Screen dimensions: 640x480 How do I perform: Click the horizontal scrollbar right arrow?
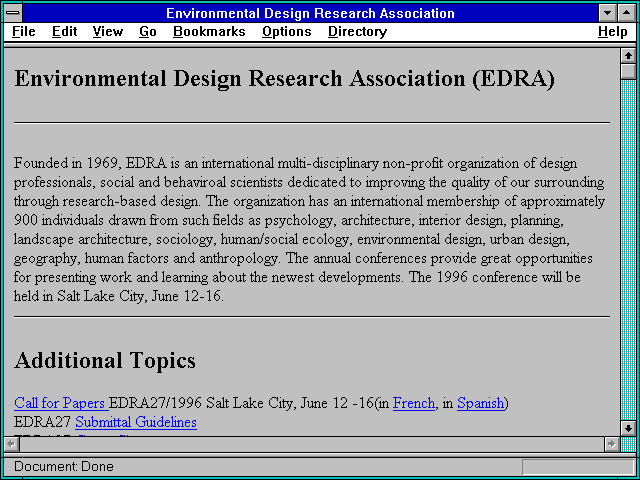coord(611,444)
